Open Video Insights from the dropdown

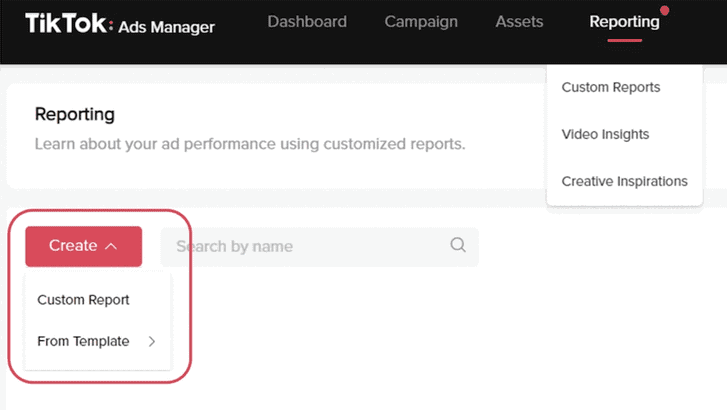point(605,134)
